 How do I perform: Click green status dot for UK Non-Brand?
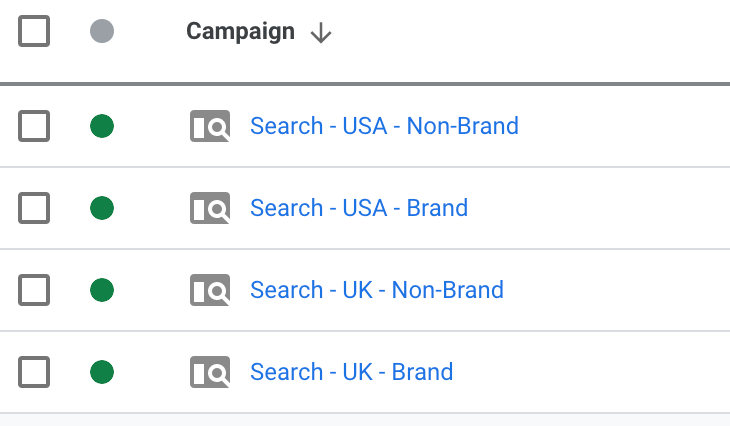coord(102,290)
